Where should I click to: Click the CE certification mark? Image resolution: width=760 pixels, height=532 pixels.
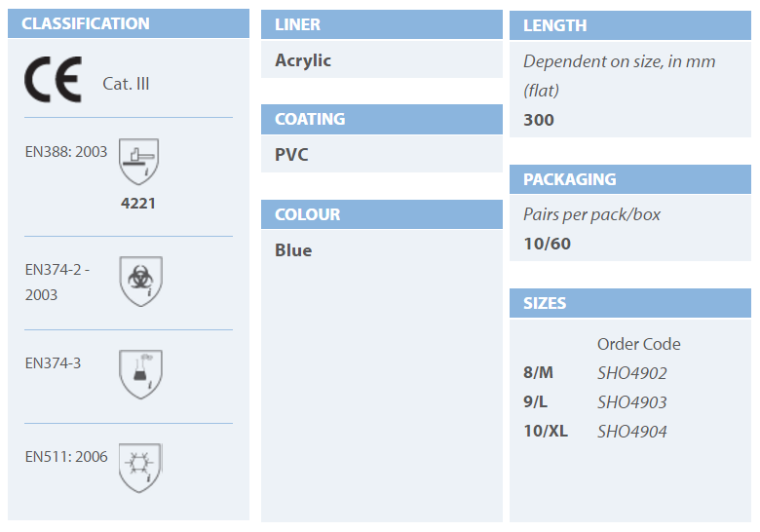53,80
